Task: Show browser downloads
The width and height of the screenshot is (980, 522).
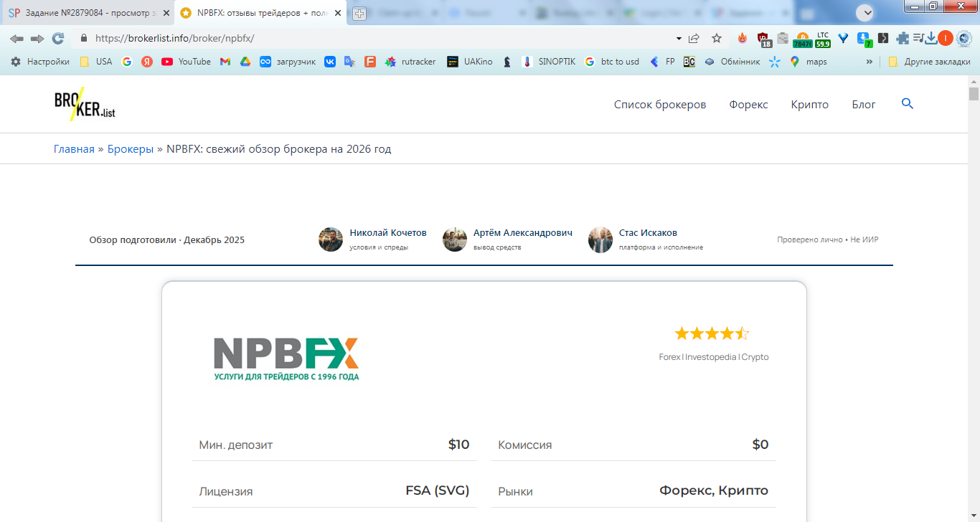Action: pos(931,38)
